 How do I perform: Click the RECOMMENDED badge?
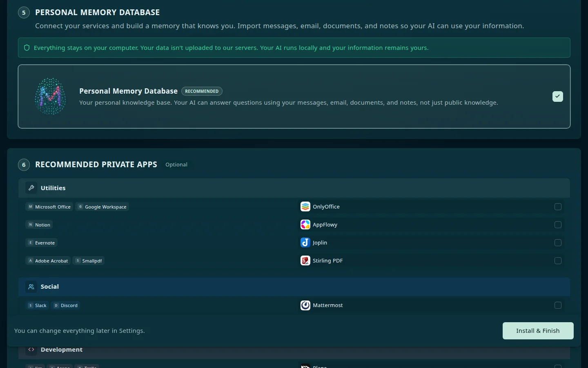coord(202,91)
